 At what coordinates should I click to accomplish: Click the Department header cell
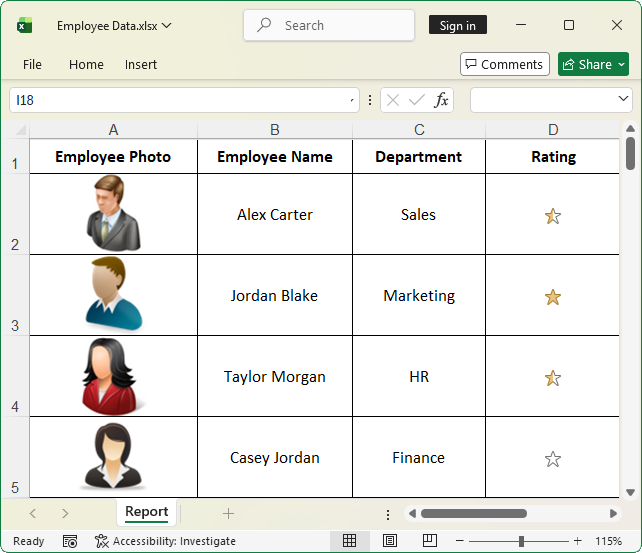coord(419,156)
